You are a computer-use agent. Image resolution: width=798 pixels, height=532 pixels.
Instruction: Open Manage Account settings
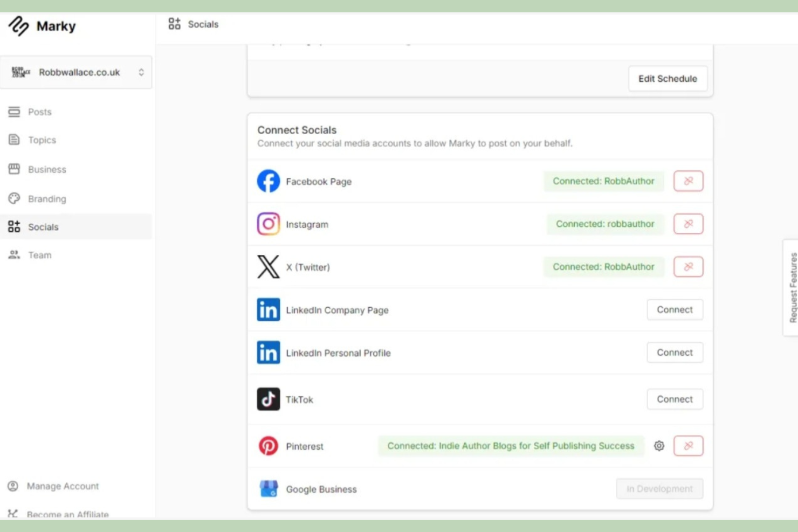pos(63,486)
